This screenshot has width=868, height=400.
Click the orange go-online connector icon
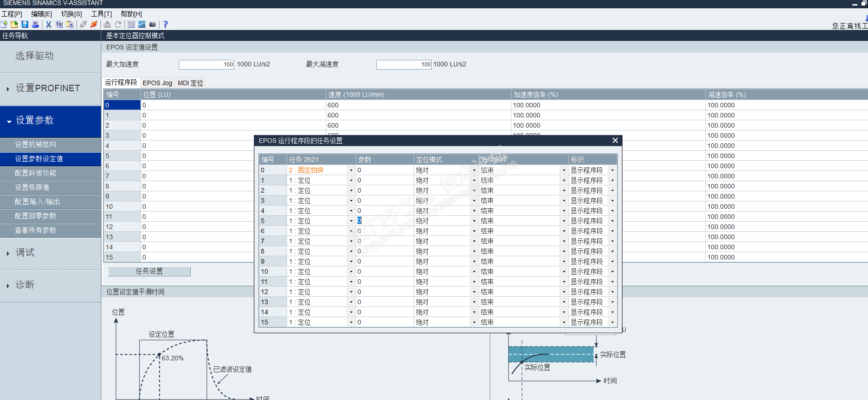pos(94,24)
